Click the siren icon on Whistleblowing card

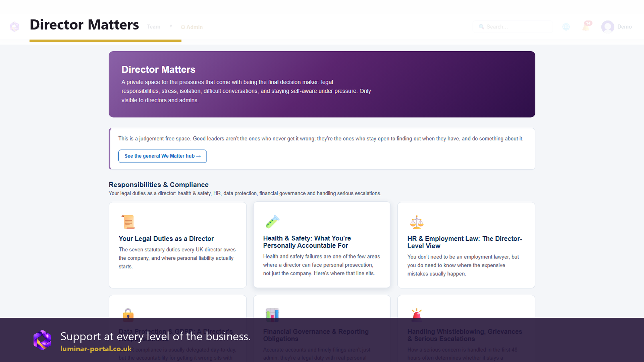417,315
